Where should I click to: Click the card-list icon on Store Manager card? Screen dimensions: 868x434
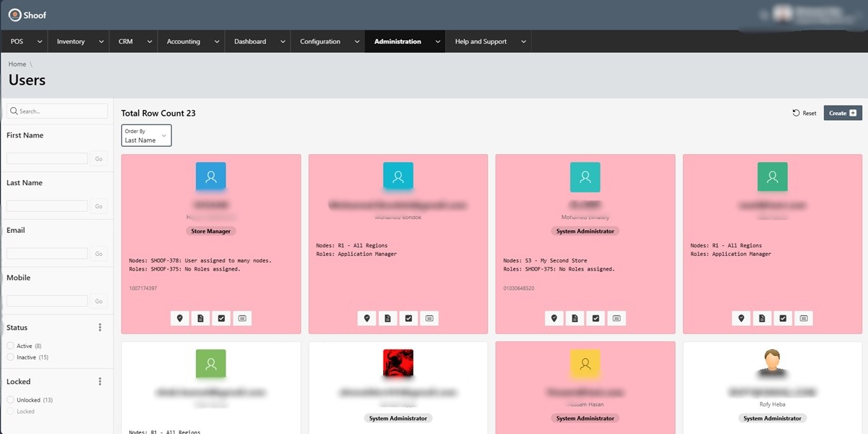click(242, 318)
